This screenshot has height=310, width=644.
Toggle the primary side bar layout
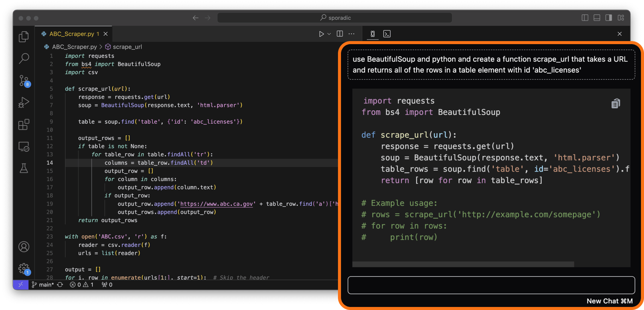click(585, 18)
